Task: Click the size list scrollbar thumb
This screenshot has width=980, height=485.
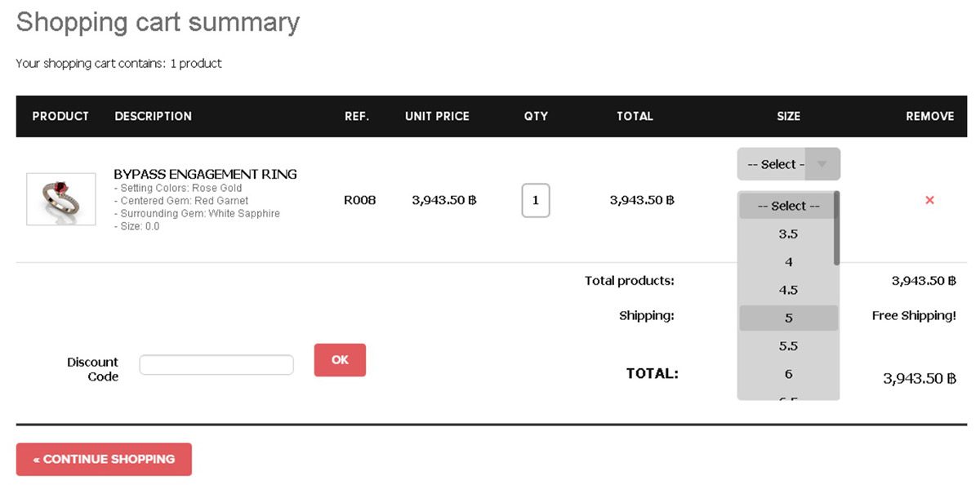Action: pyautogui.click(x=836, y=228)
